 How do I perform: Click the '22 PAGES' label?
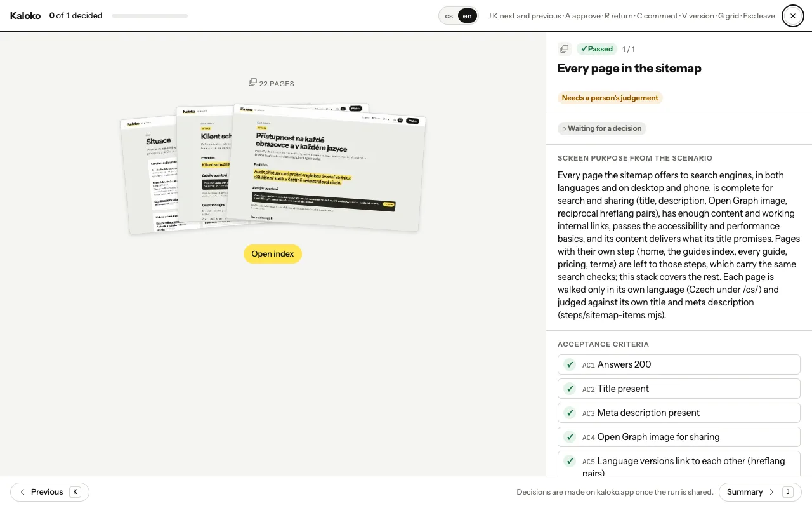coord(277,84)
